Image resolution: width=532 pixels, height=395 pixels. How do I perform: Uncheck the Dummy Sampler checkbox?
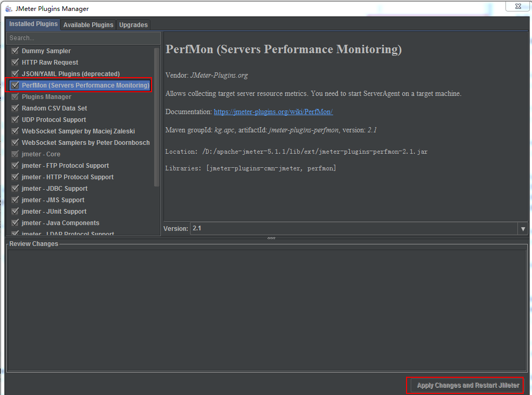coord(15,51)
